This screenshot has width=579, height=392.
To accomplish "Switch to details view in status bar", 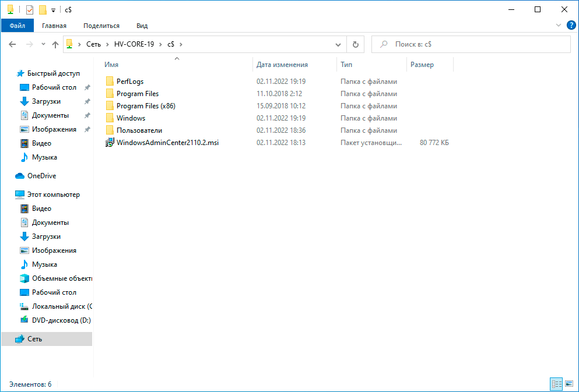I will pos(556,384).
